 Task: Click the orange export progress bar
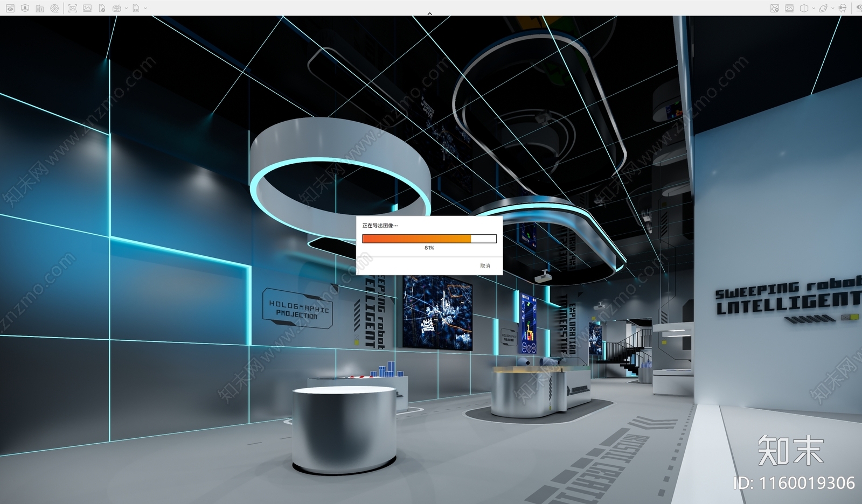pyautogui.click(x=429, y=239)
